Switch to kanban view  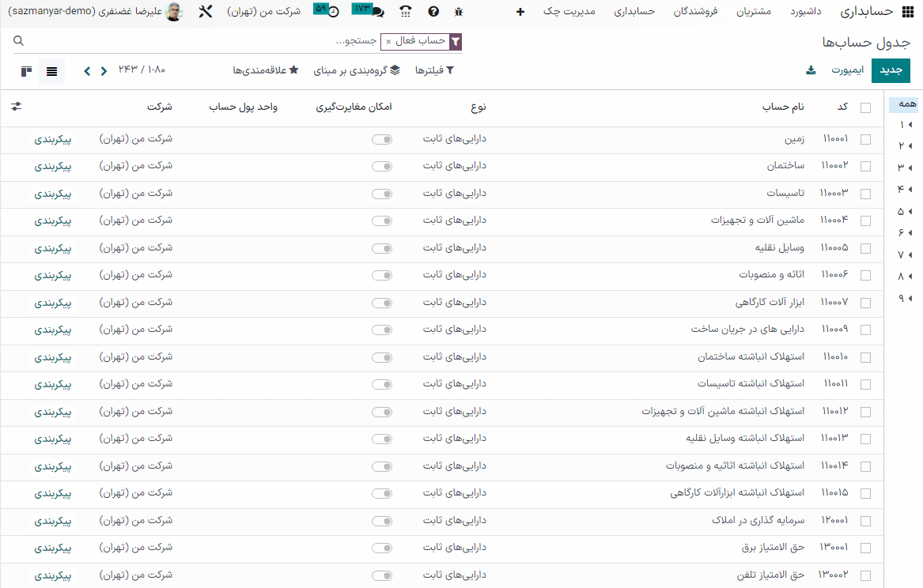click(x=26, y=70)
